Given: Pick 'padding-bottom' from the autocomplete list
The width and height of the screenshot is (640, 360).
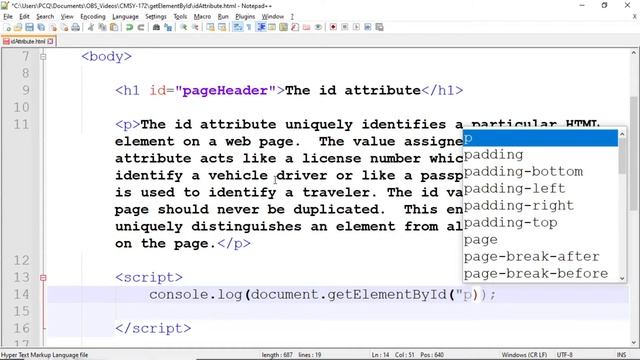Looking at the screenshot, I should (x=540, y=172).
